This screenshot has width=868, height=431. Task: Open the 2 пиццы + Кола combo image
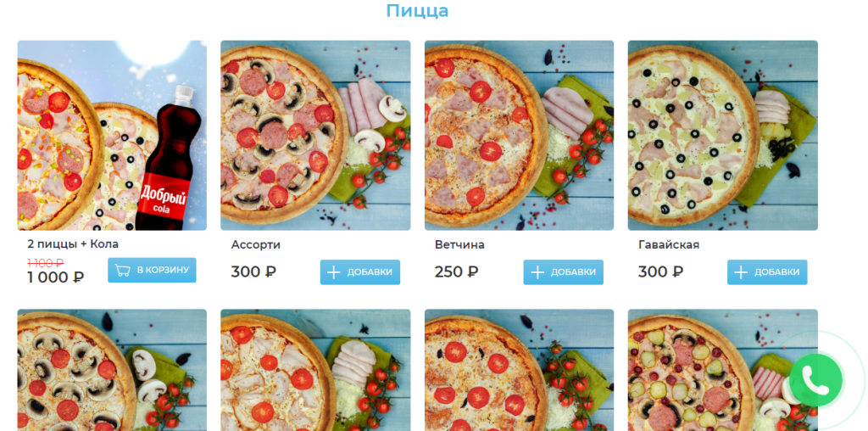coord(112,135)
